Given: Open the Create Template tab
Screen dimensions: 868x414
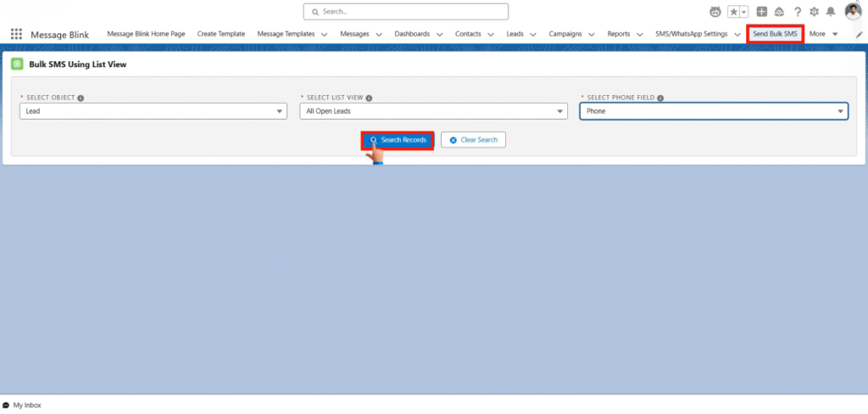Looking at the screenshot, I should [x=221, y=34].
